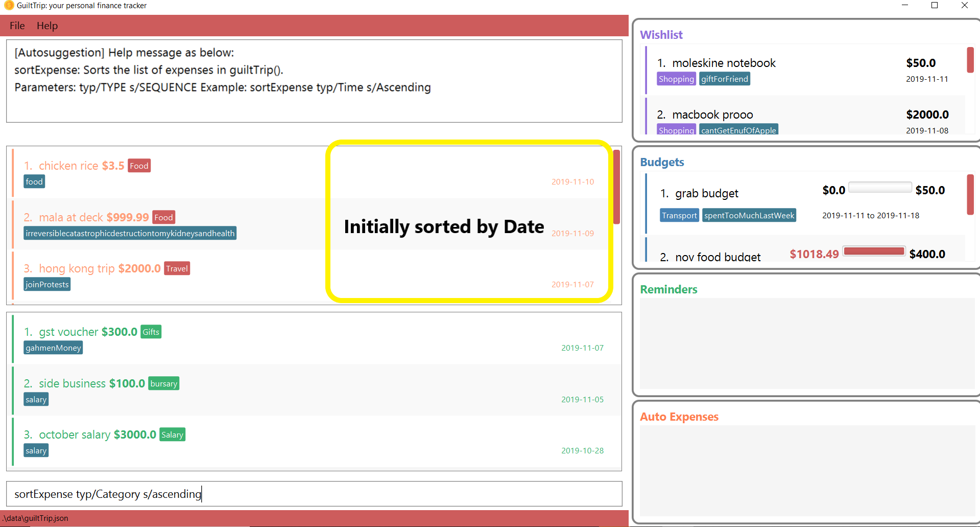
Task: Click the nov food budget progress bar
Action: click(874, 251)
